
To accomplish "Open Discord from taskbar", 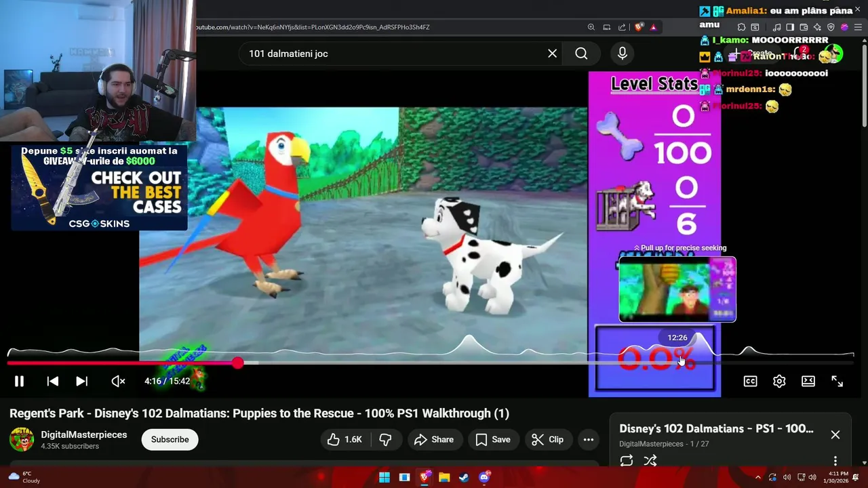I will [484, 477].
